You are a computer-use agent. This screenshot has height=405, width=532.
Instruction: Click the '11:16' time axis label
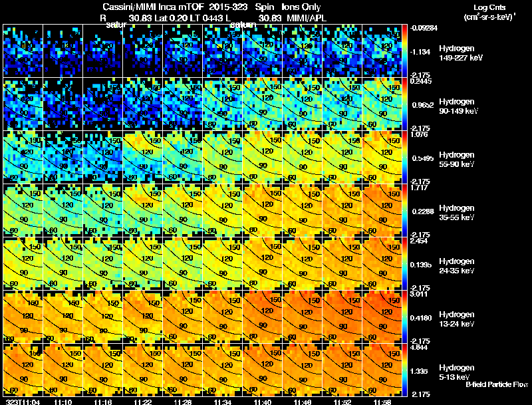103,402
